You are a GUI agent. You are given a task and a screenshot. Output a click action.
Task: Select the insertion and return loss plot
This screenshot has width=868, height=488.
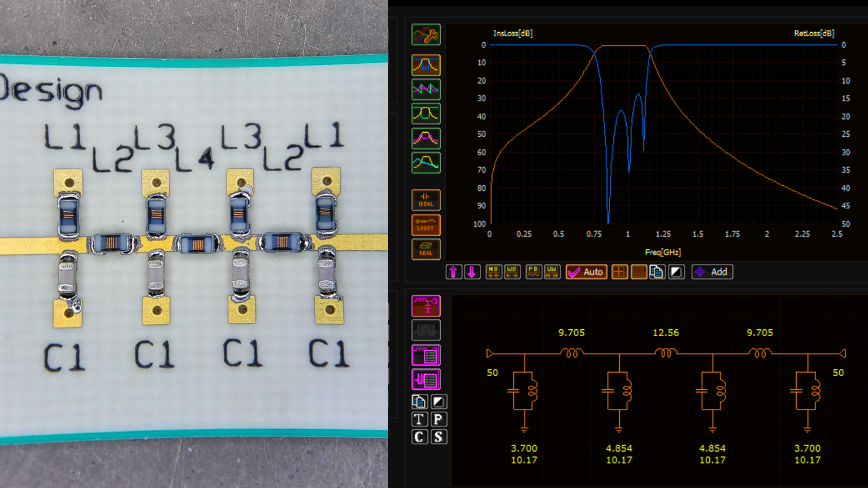tap(426, 65)
